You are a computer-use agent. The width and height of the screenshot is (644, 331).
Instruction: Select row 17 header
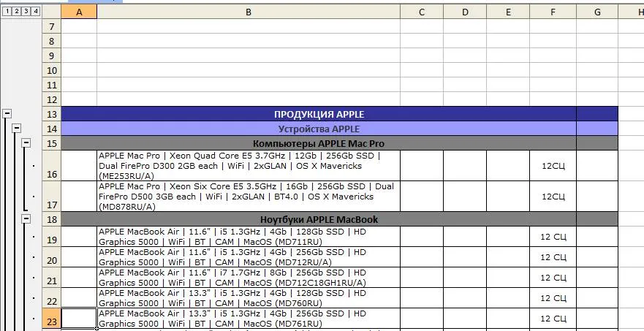(x=51, y=197)
